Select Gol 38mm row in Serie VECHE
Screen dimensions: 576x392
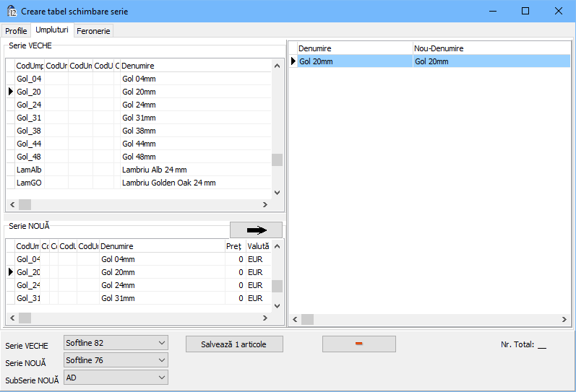point(139,131)
